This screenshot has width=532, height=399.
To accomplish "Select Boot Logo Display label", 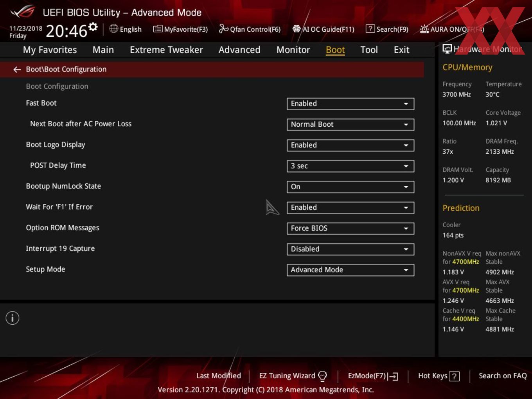I will tap(56, 145).
